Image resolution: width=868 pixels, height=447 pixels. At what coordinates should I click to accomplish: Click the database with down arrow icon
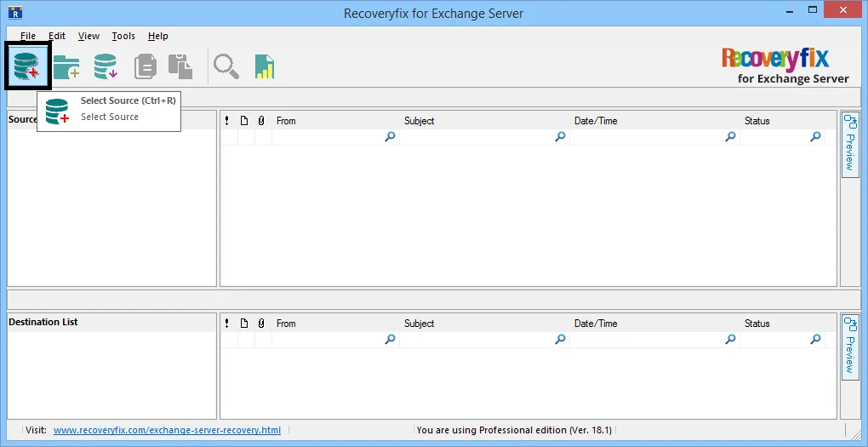tap(106, 66)
